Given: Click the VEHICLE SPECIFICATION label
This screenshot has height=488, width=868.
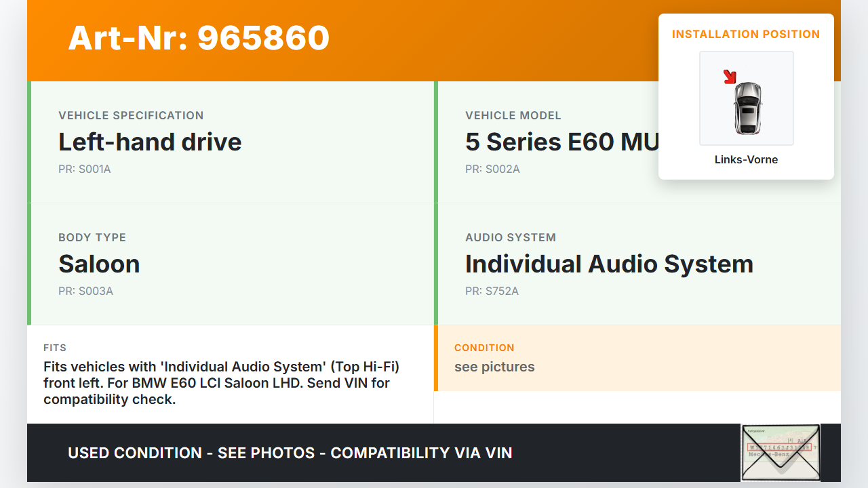Looking at the screenshot, I should click(x=131, y=116).
